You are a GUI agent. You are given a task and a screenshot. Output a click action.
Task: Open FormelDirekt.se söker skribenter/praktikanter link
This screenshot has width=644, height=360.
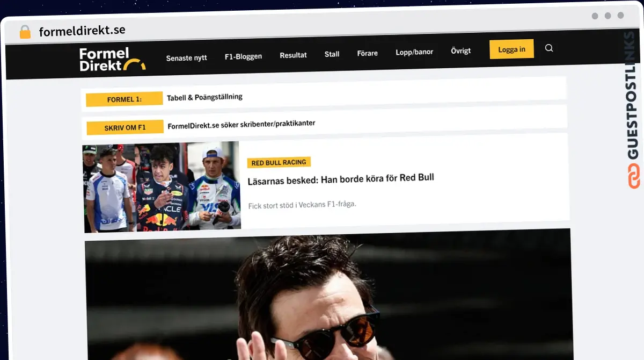[x=241, y=125]
